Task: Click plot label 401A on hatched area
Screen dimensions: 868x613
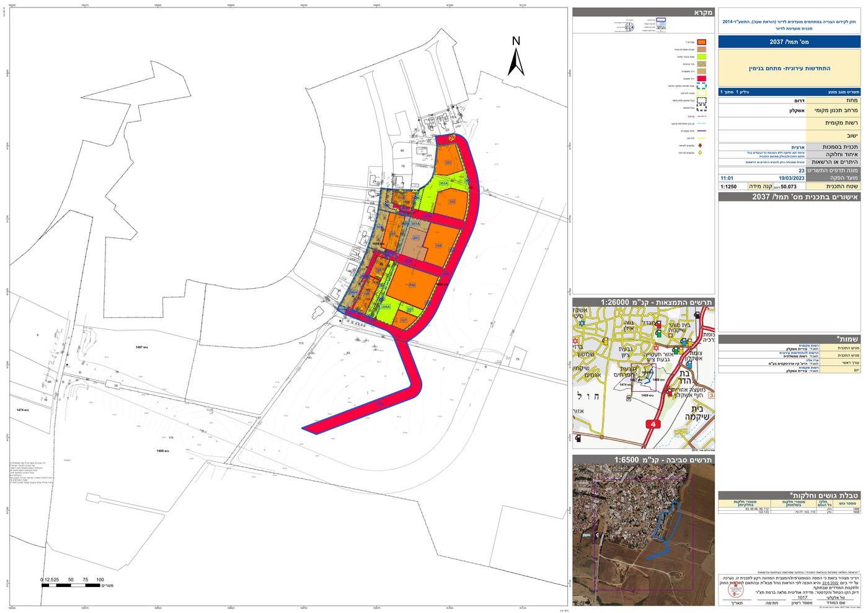Action: (416, 224)
